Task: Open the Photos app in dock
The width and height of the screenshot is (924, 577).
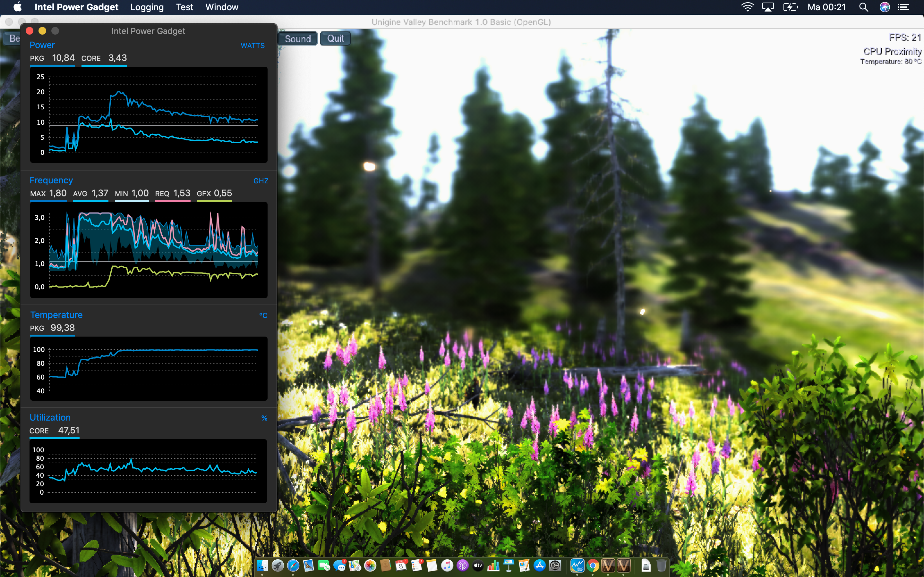Action: [370, 565]
